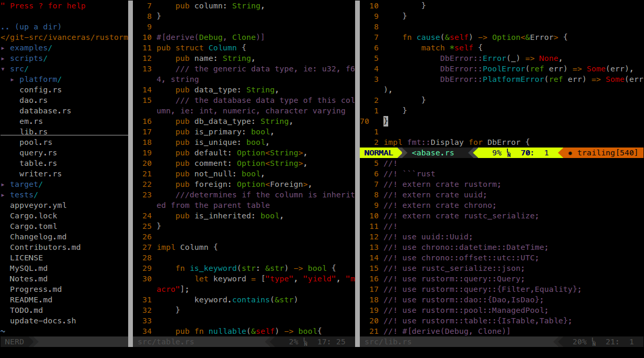Click the 2% position in table.rs statusline

point(294,342)
